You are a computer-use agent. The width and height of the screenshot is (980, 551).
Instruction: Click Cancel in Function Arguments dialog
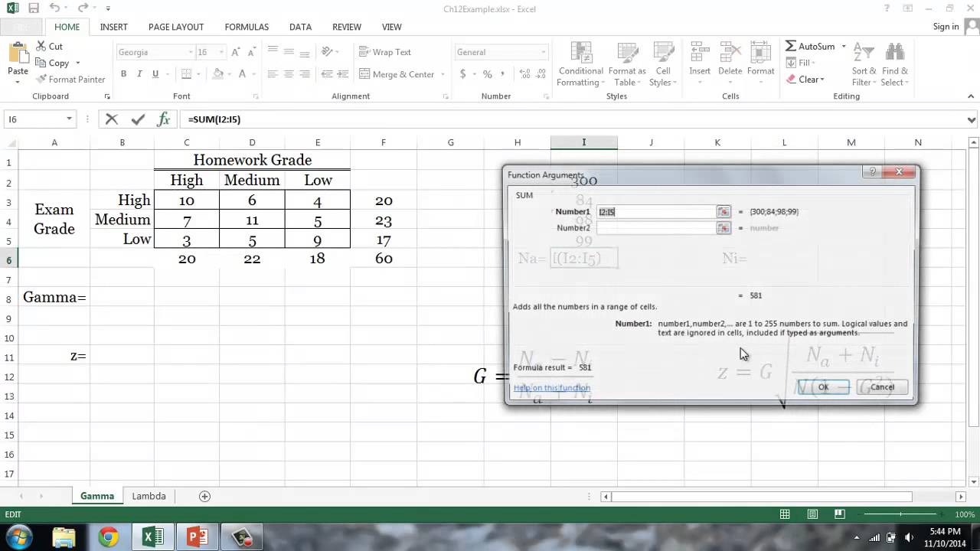(x=882, y=387)
